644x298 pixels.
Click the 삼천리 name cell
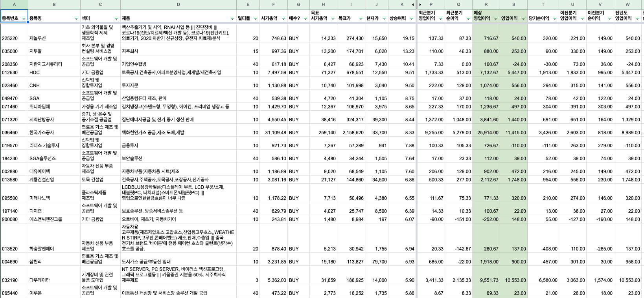tap(54, 259)
